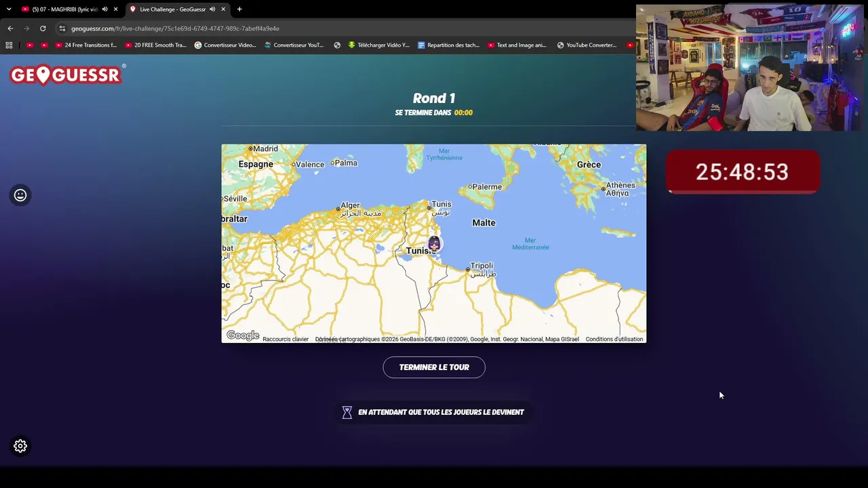Open the emoji reactions button
The height and width of the screenshot is (488, 868).
(20, 195)
